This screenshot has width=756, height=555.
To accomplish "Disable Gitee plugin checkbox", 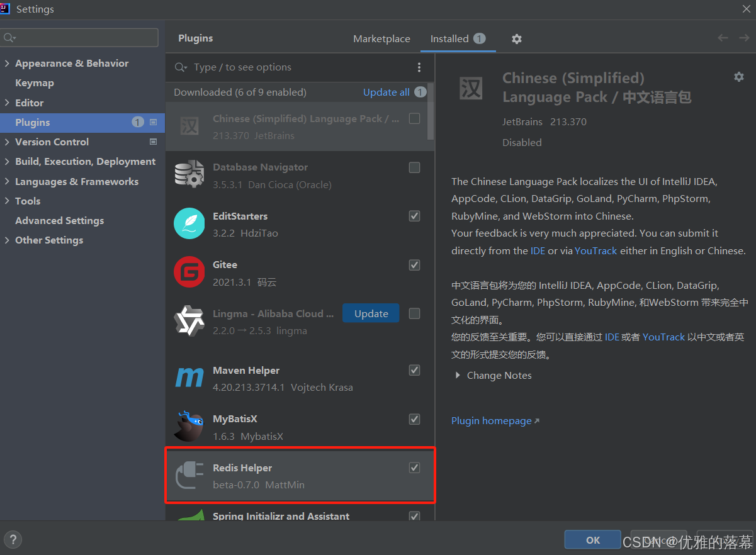I will tap(414, 265).
